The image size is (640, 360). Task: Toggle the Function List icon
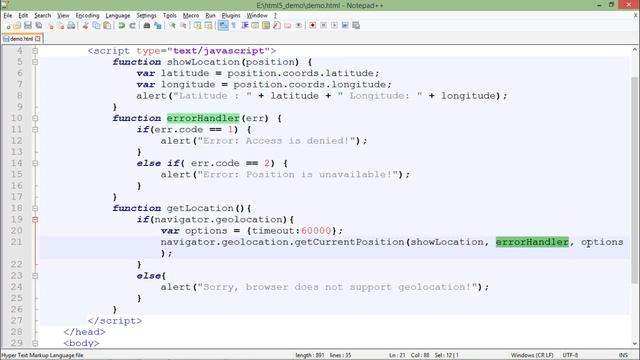[277, 26]
